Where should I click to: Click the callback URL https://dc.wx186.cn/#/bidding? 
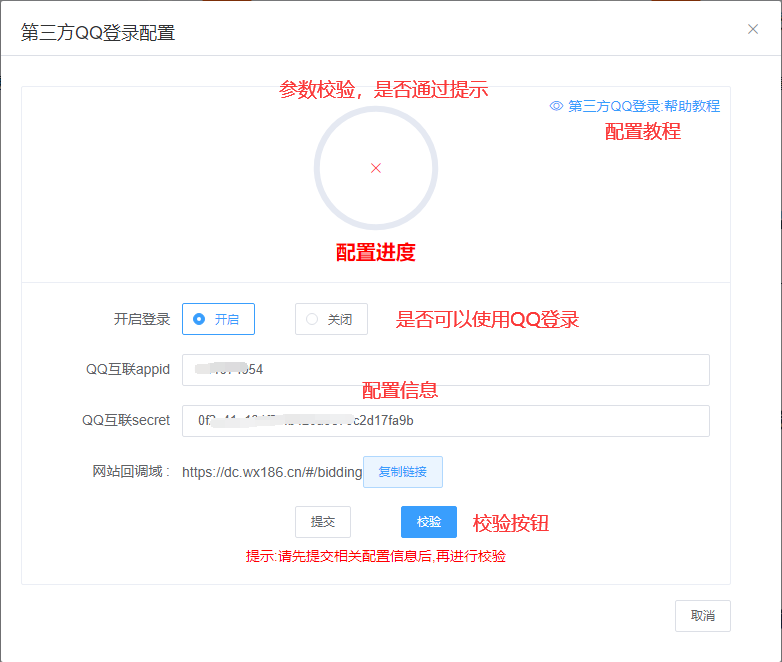tap(272, 472)
